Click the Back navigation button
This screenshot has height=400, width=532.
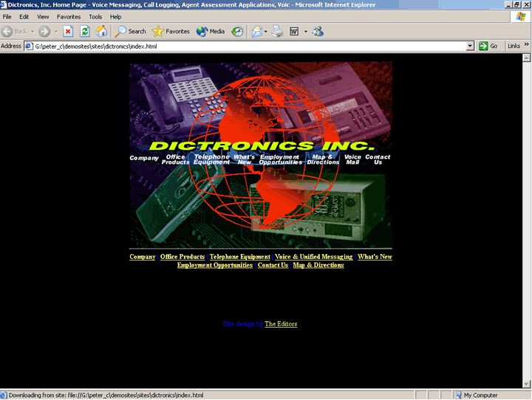[14, 32]
